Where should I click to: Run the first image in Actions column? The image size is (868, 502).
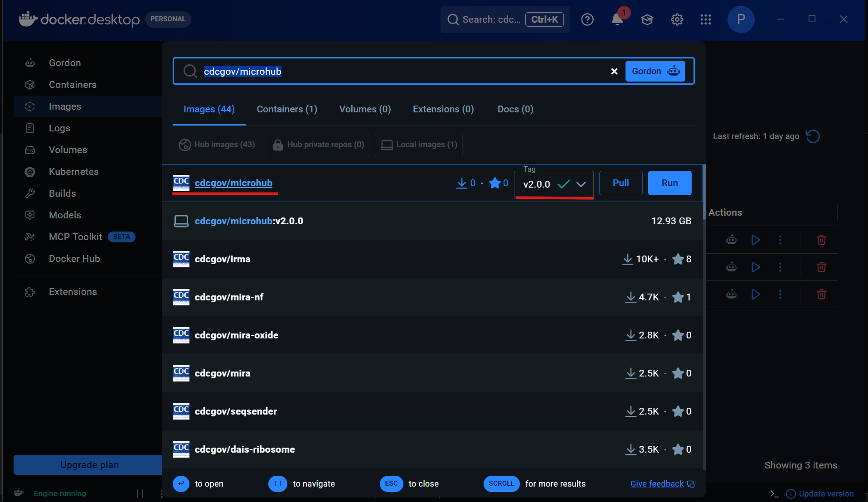click(756, 240)
